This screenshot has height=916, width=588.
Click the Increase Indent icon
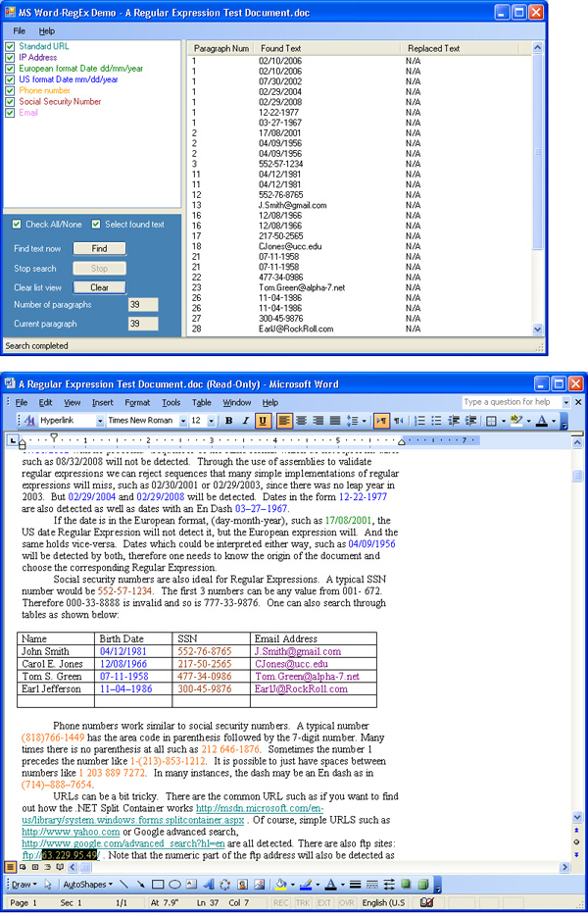pyautogui.click(x=470, y=421)
